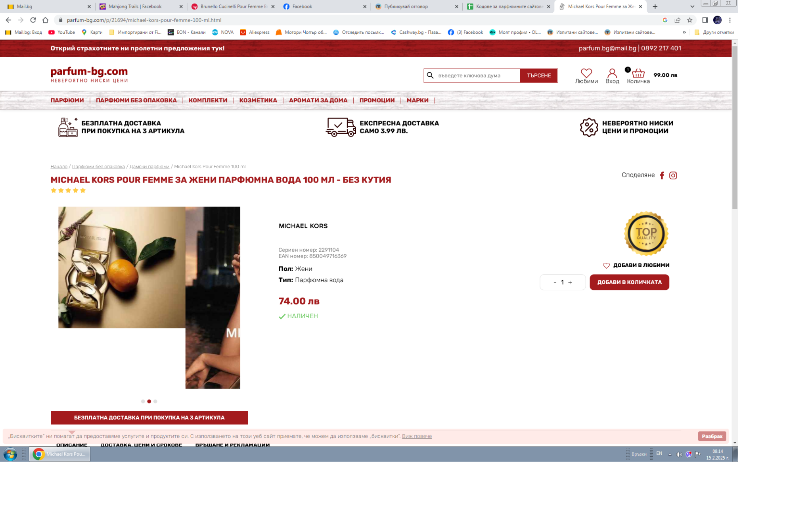Viewport: 812px width, 508px height.
Task: Open the Количка shopping basket icon
Action: pos(638,73)
